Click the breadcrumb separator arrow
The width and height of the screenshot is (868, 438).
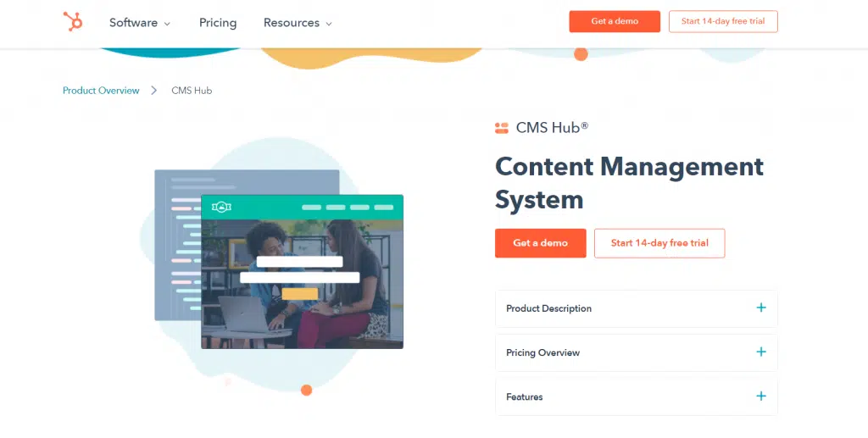(154, 90)
